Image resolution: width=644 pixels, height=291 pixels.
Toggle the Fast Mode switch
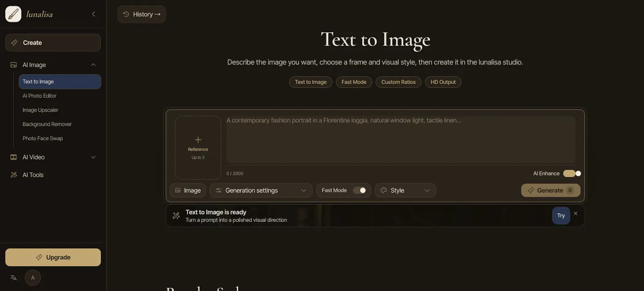[359, 191]
